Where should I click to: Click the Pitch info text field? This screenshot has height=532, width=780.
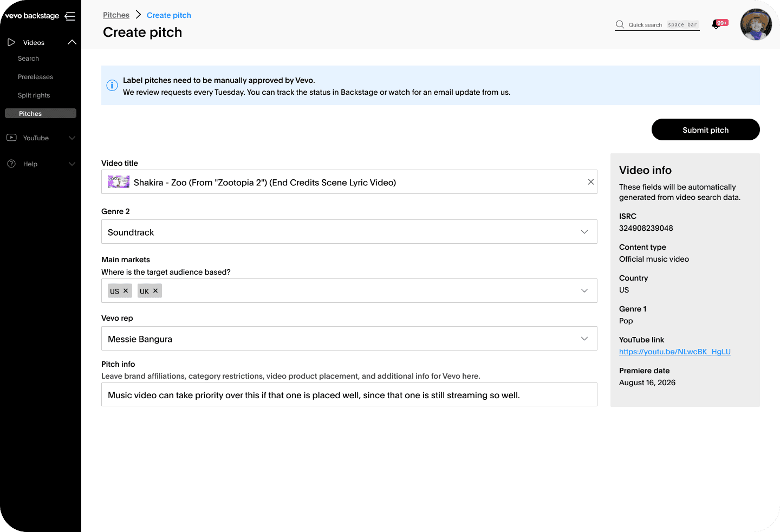click(x=349, y=395)
